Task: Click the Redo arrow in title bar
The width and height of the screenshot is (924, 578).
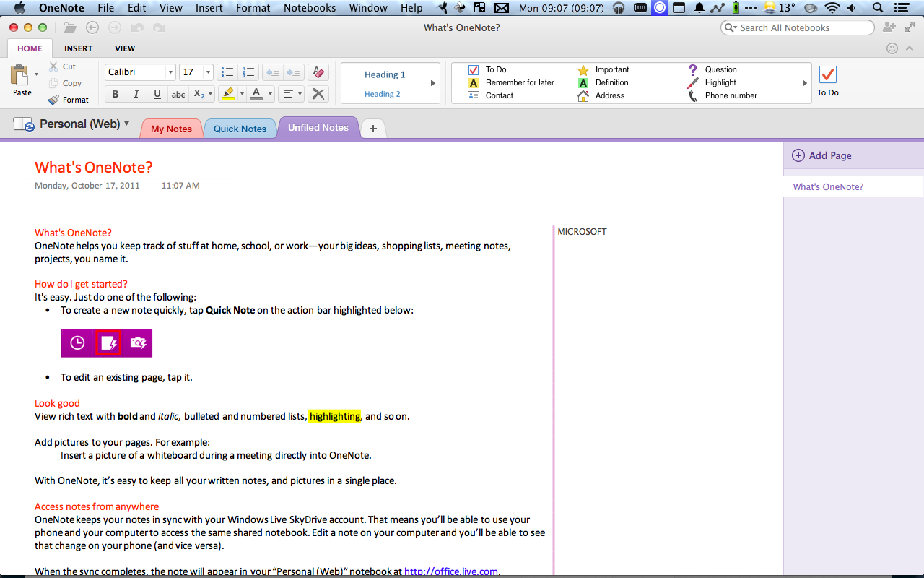Action: (160, 27)
